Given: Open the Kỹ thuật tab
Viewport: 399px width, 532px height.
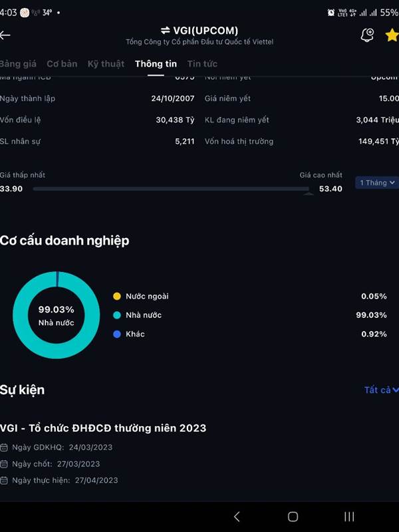Looking at the screenshot, I should click(106, 64).
